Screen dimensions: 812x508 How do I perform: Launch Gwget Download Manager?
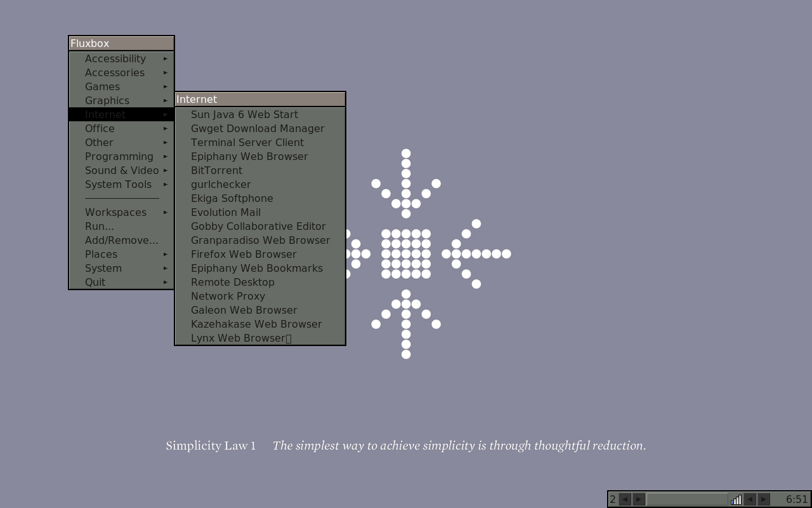(260, 128)
